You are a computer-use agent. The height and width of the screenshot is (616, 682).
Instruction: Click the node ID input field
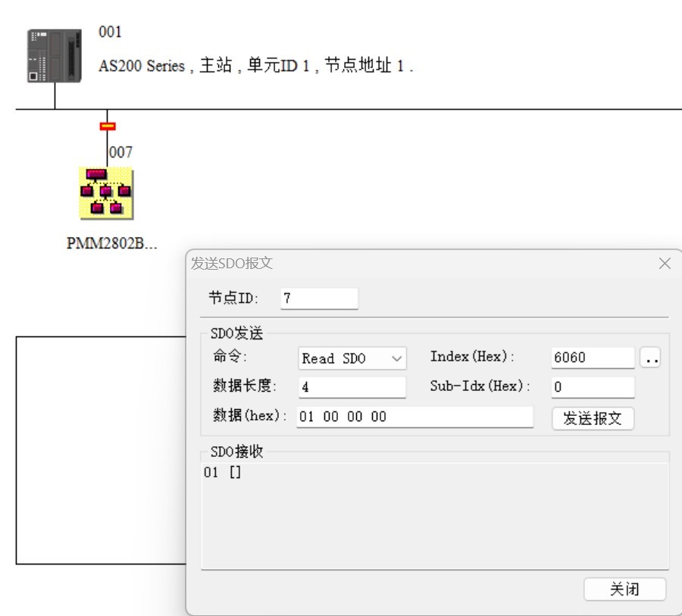click(319, 299)
